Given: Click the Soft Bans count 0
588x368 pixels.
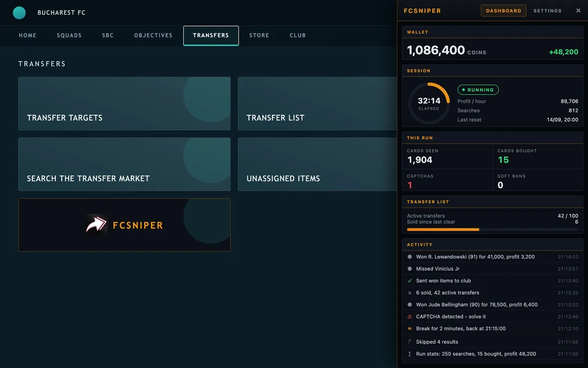Looking at the screenshot, I should tap(500, 185).
